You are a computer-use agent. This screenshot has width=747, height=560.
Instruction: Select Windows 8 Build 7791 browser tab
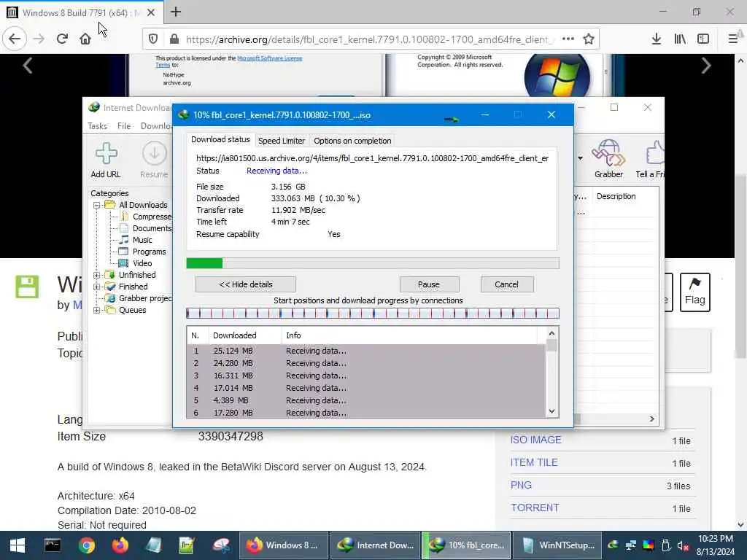click(x=81, y=13)
